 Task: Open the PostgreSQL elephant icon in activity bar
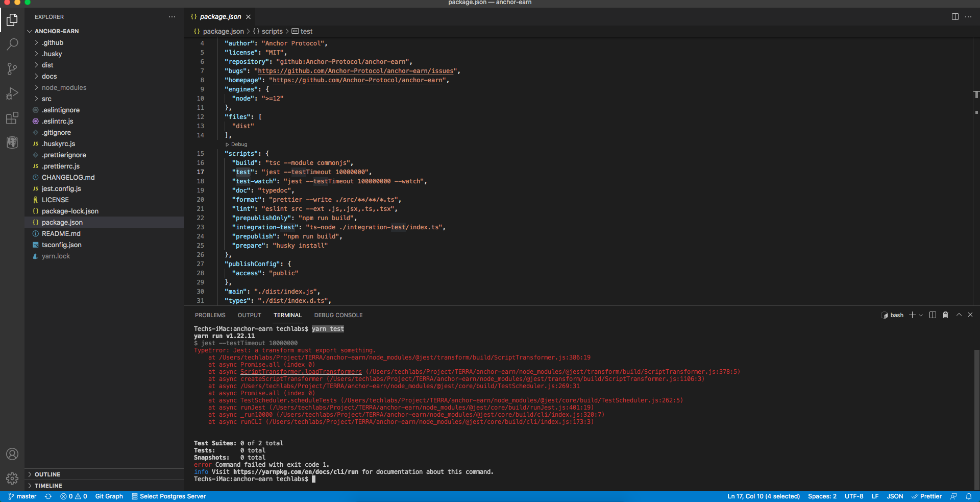click(x=12, y=142)
